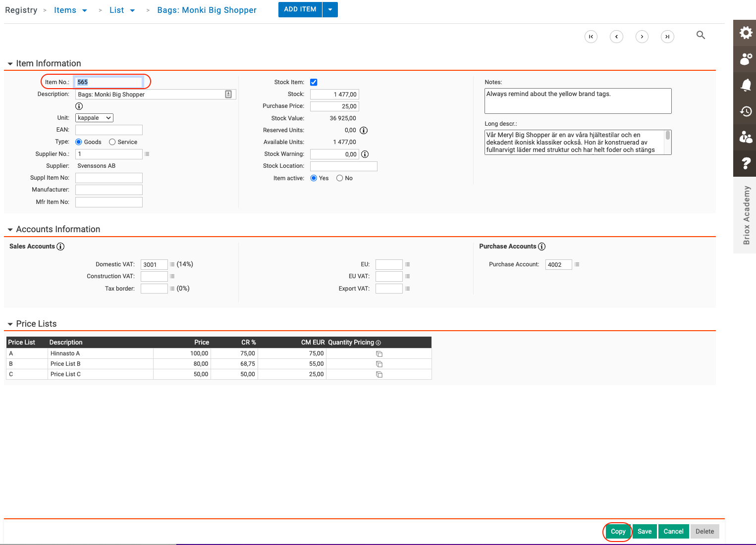Collapse the Price Lists section
The height and width of the screenshot is (545, 756).
click(10, 324)
